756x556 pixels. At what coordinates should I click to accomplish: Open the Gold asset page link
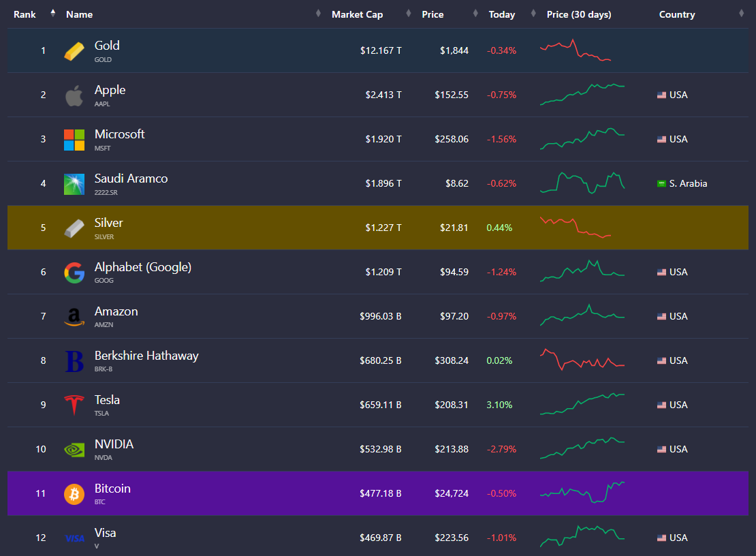107,46
